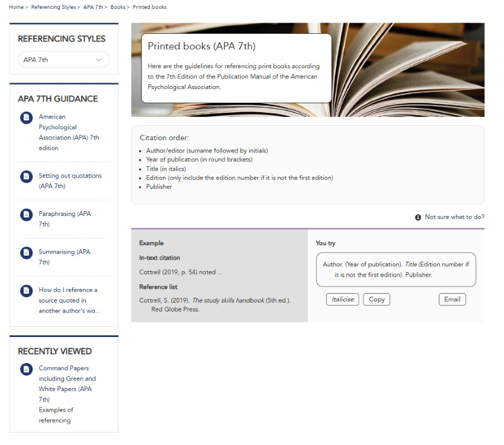The height and width of the screenshot is (445, 504).
Task: Click the guidelines intro paragraph in banner card
Action: point(234,77)
